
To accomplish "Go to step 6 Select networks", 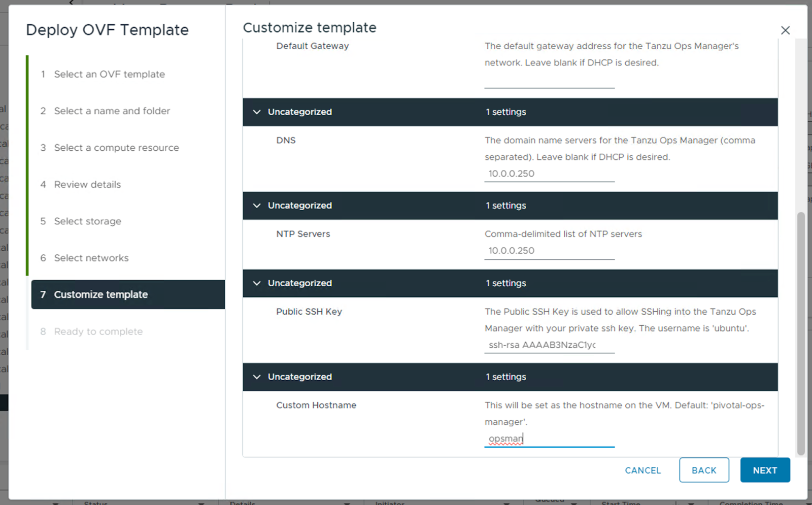I will pos(91,258).
